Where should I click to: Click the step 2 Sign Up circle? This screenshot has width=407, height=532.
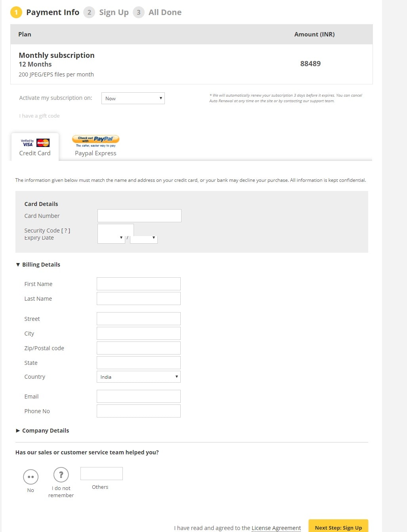[89, 12]
